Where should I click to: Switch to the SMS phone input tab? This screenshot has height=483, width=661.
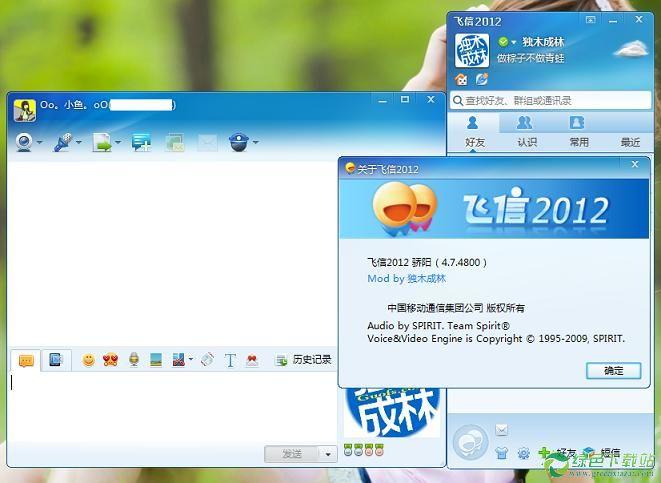(x=56, y=360)
